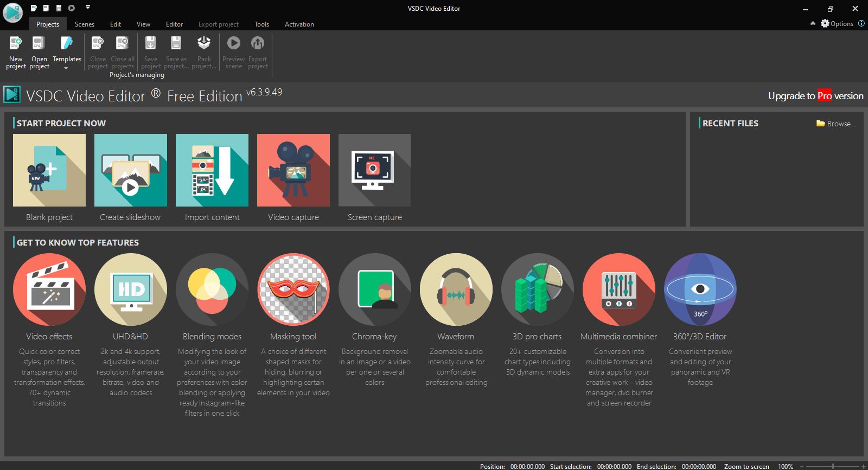Open the Masking tool feature icon
Viewport: 868px width, 470px height.
click(293, 289)
